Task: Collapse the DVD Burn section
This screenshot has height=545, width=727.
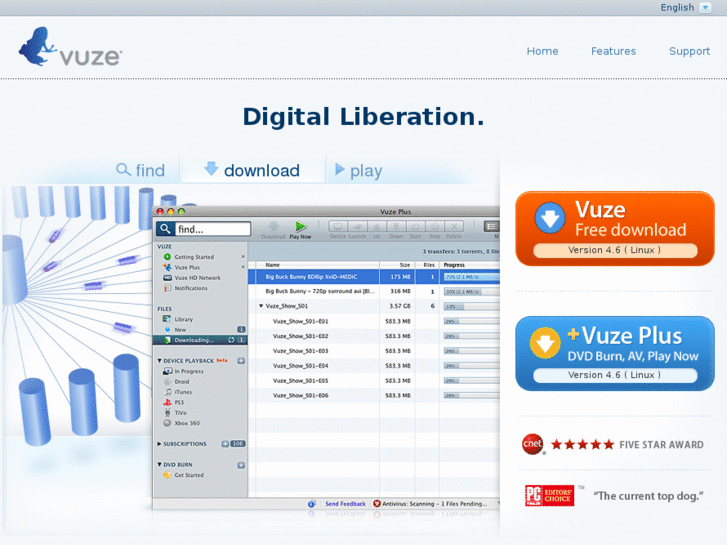Action: tap(159, 464)
